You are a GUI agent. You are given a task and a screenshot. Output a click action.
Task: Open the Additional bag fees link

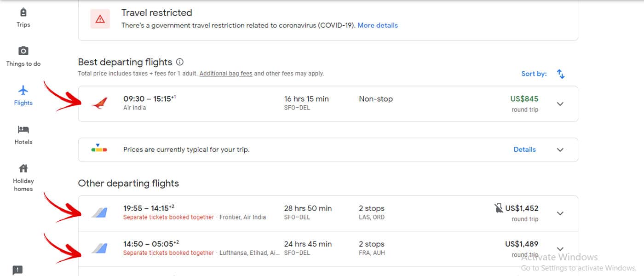pos(226,74)
